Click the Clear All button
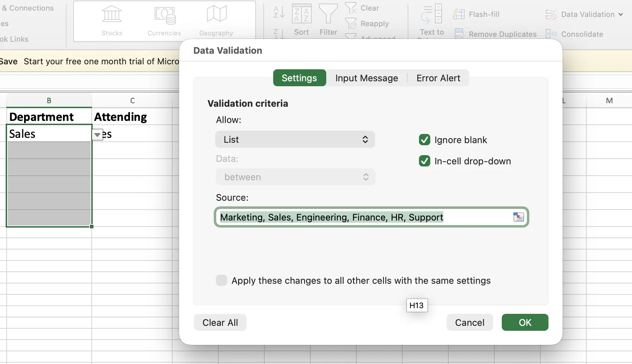The width and height of the screenshot is (632, 364). pyautogui.click(x=220, y=323)
